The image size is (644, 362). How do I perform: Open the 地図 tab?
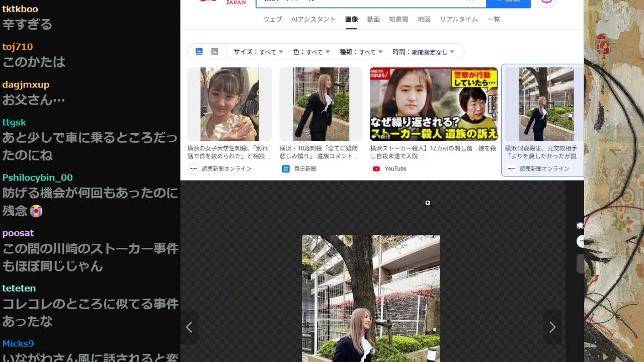[x=424, y=19]
